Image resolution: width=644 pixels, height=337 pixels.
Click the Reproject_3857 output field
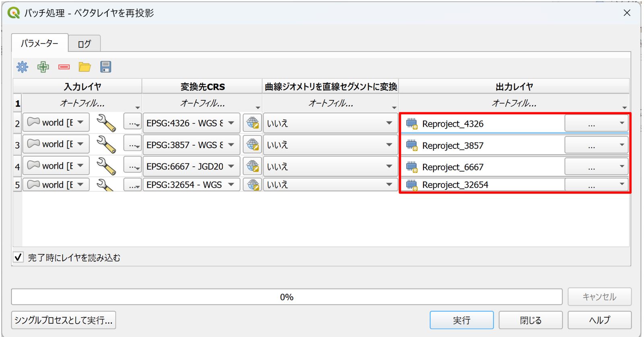coord(483,145)
